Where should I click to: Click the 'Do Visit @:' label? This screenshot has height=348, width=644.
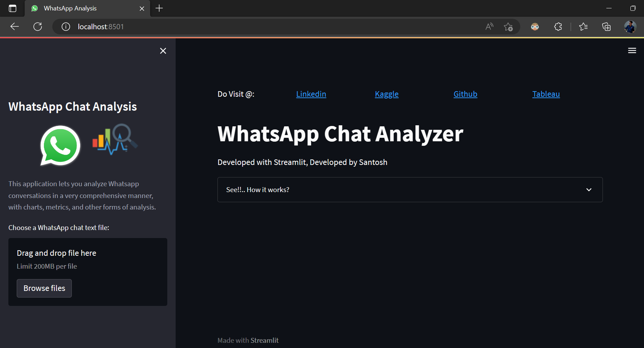[x=236, y=94]
